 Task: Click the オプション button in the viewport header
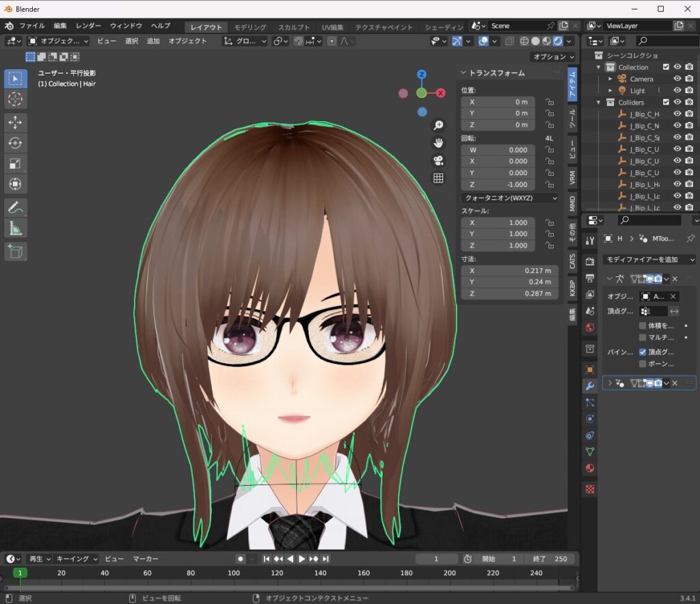click(x=552, y=56)
